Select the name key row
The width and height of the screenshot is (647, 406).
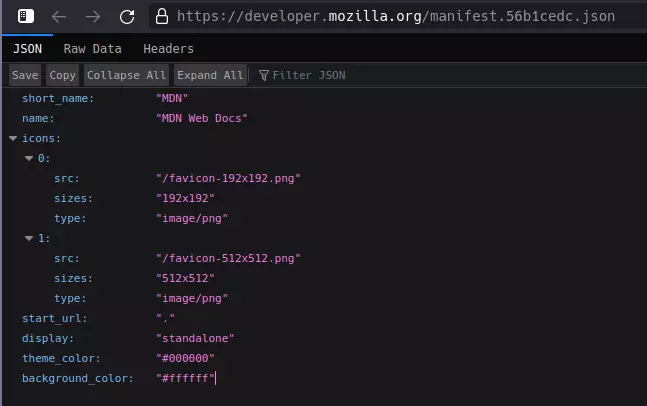(38, 118)
